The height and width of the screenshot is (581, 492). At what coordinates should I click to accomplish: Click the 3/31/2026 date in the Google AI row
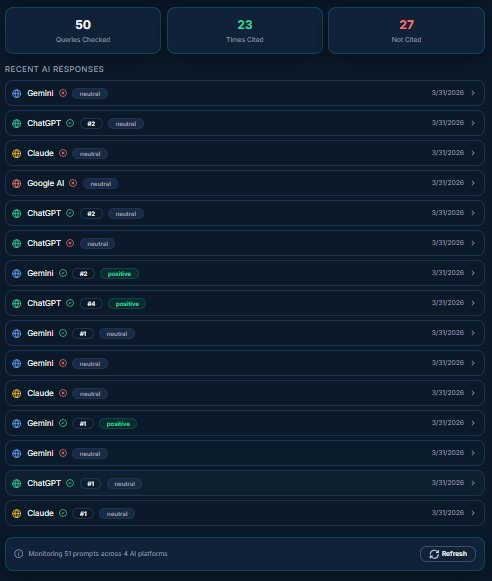click(448, 183)
